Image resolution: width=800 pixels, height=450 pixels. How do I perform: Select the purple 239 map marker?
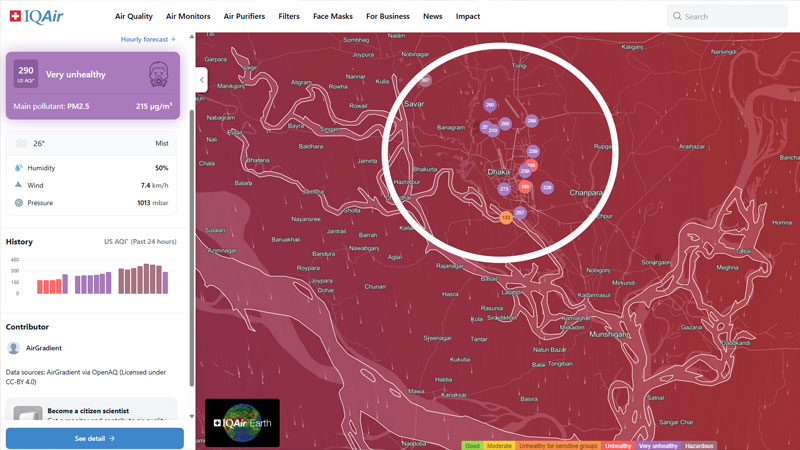coord(524,171)
